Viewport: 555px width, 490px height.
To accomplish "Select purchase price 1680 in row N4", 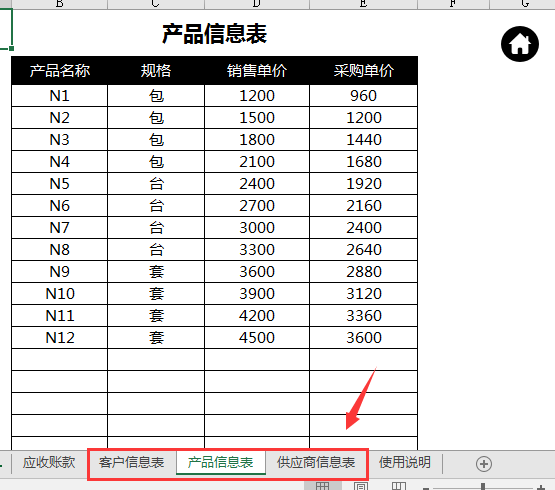I will click(x=364, y=161).
